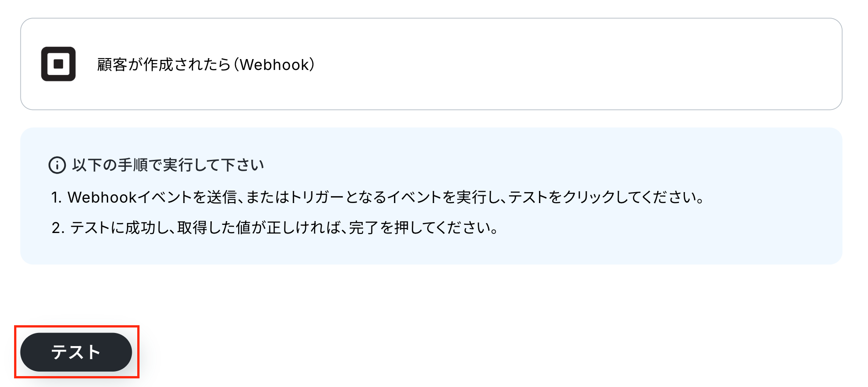Click the list number 1. in instructions

pos(56,198)
